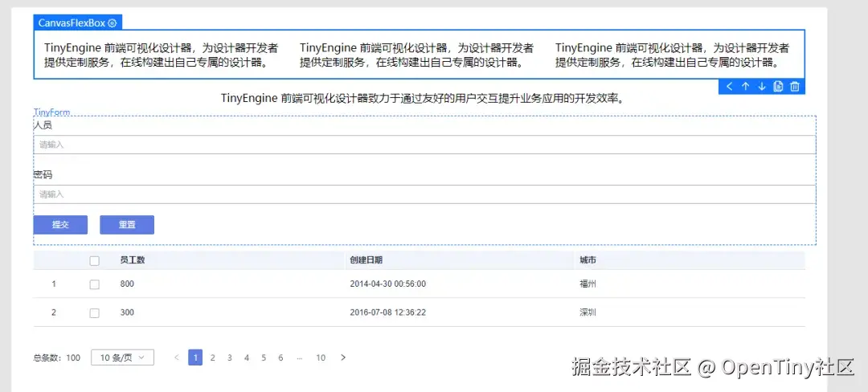
Task: Move component down with down arrow
Action: pyautogui.click(x=762, y=86)
